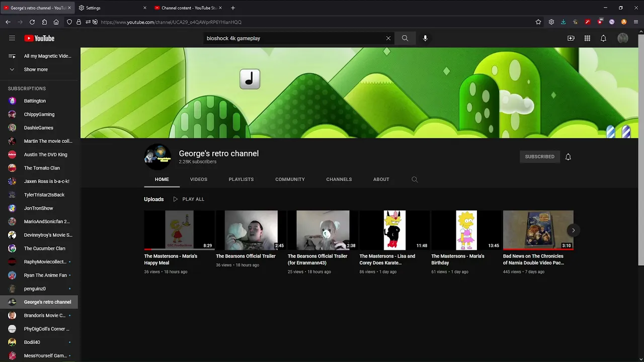Open the Community tab
Viewport: 644px width, 362px height.
pos(290,179)
